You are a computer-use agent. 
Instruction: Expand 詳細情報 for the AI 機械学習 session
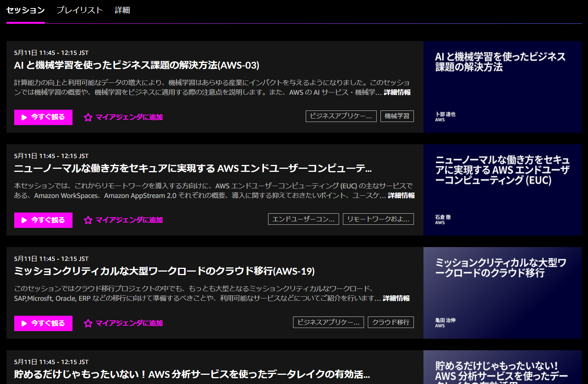point(397,92)
